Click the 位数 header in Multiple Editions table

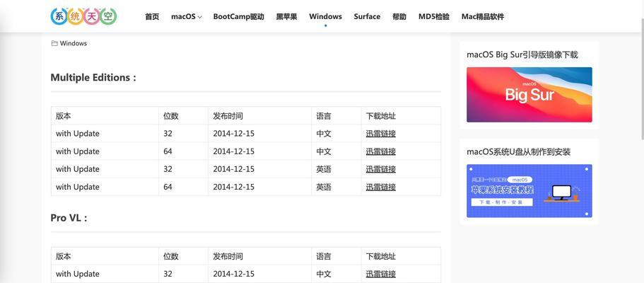pyautogui.click(x=171, y=116)
